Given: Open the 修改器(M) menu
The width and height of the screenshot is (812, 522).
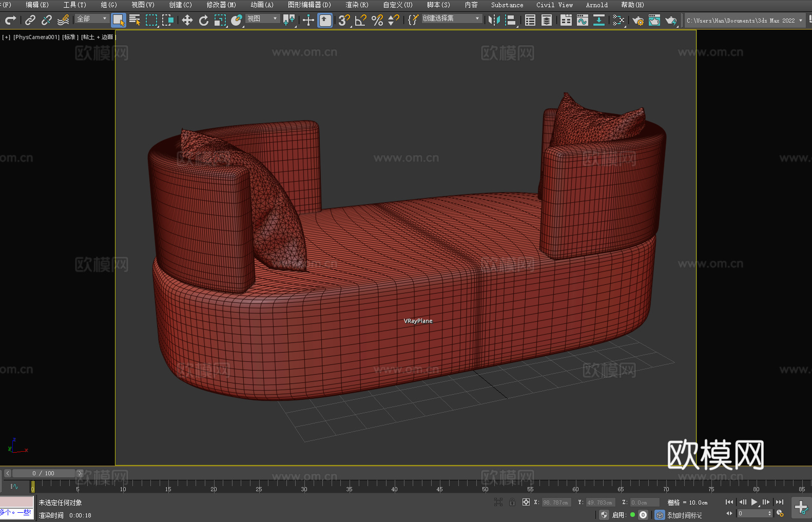Looking at the screenshot, I should click(x=221, y=5).
